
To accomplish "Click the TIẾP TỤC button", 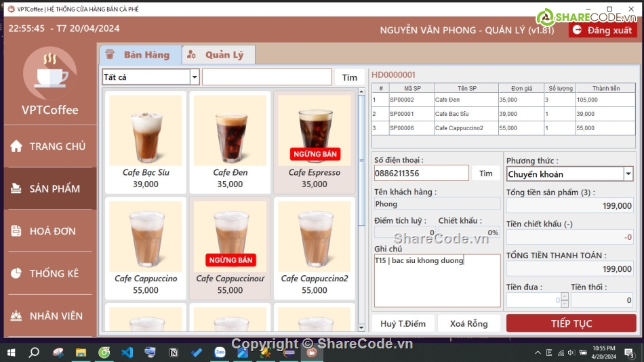I will pyautogui.click(x=571, y=323).
